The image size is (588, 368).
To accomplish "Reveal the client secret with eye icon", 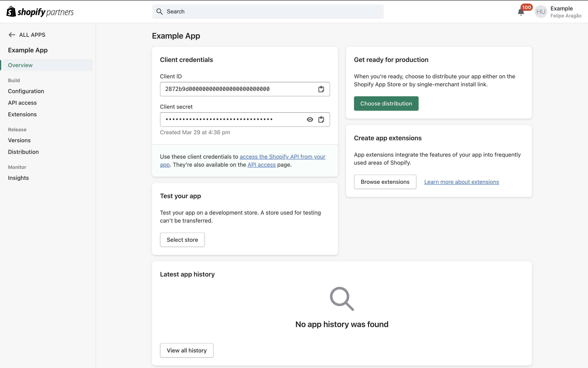I will click(310, 119).
